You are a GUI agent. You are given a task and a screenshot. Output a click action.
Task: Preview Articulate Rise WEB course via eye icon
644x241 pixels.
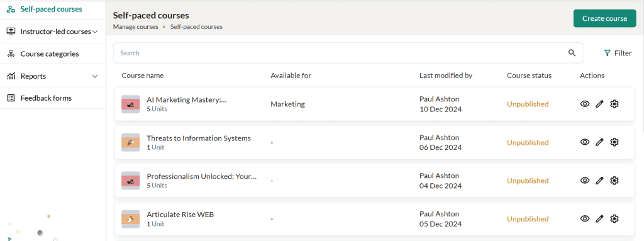(585, 219)
